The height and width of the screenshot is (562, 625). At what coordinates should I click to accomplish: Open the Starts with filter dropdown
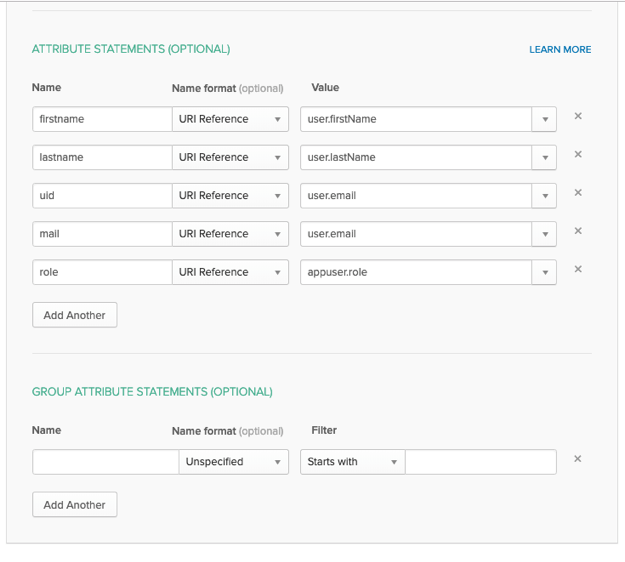click(x=353, y=462)
